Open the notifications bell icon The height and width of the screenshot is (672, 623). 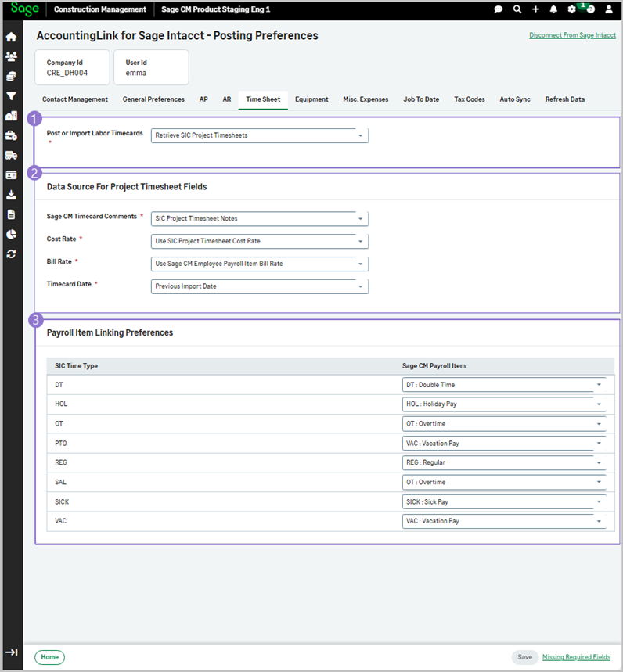[553, 9]
